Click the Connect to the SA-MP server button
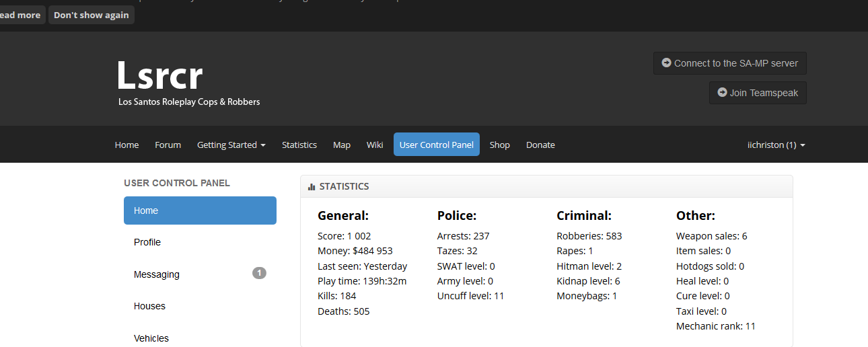The width and height of the screenshot is (868, 347). (729, 63)
